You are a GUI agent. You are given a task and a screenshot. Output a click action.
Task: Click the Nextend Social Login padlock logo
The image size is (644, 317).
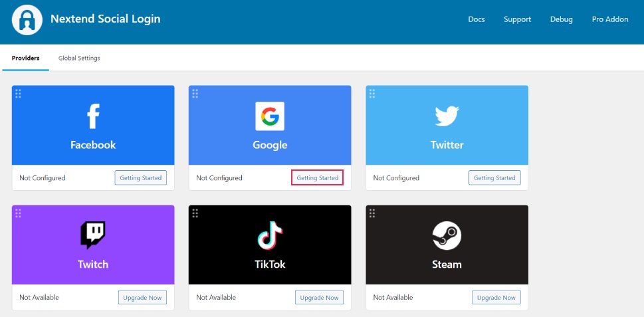(27, 20)
